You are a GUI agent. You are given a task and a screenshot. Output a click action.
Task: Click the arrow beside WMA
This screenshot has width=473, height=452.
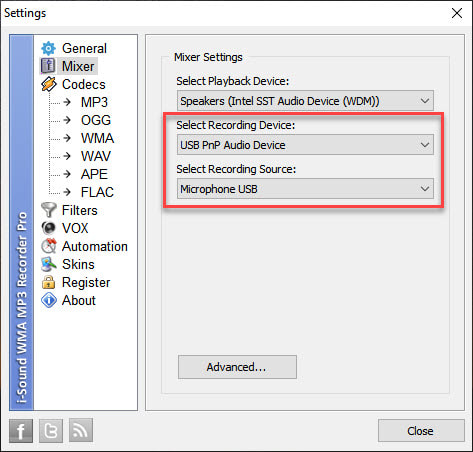pos(67,138)
